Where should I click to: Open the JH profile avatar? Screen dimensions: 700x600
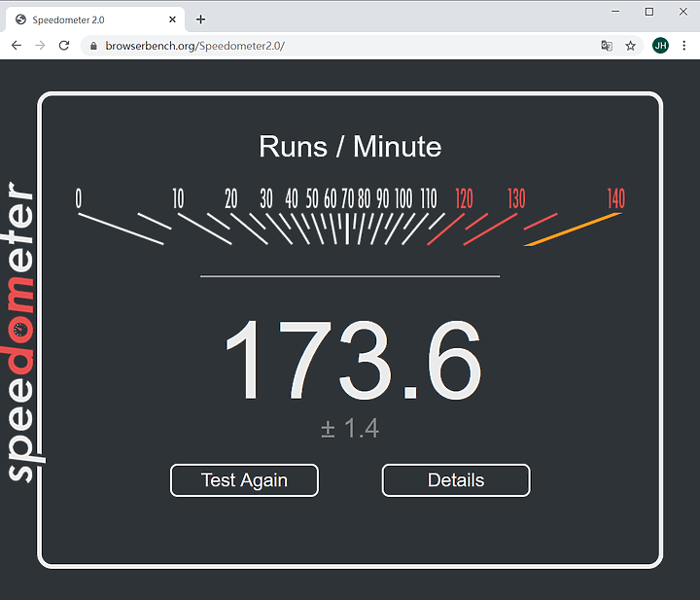tap(660, 45)
